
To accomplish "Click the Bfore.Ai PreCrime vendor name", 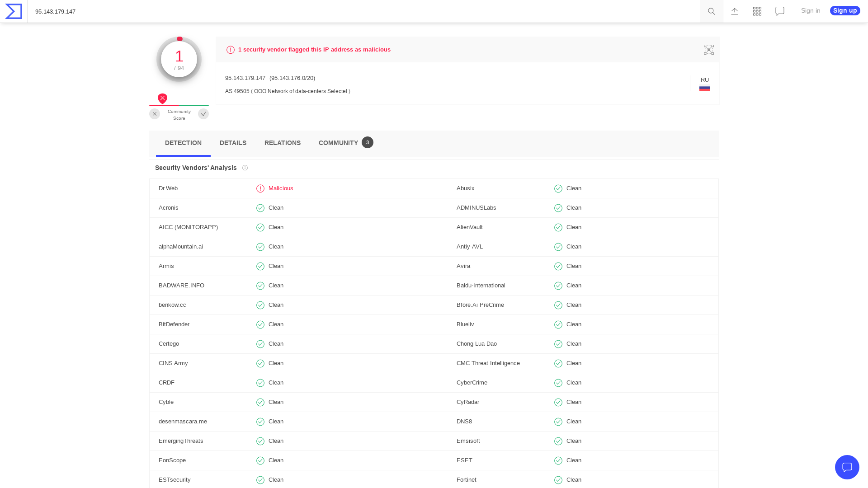I will click(x=480, y=305).
